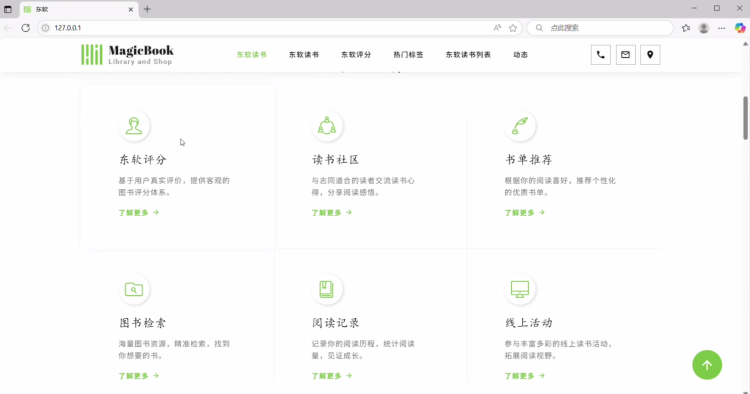Click the 东软评分 card heading
This screenshot has height=394, width=750.
coord(143,160)
